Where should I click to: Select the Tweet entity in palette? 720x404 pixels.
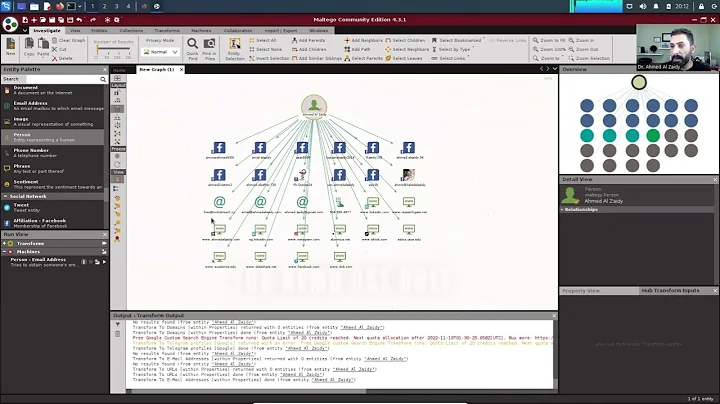(53, 208)
